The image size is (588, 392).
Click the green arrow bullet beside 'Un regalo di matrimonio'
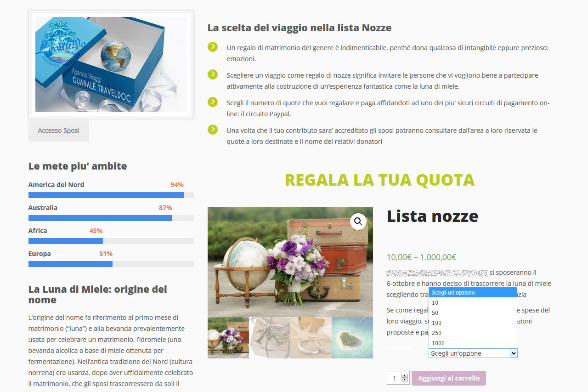click(x=213, y=47)
